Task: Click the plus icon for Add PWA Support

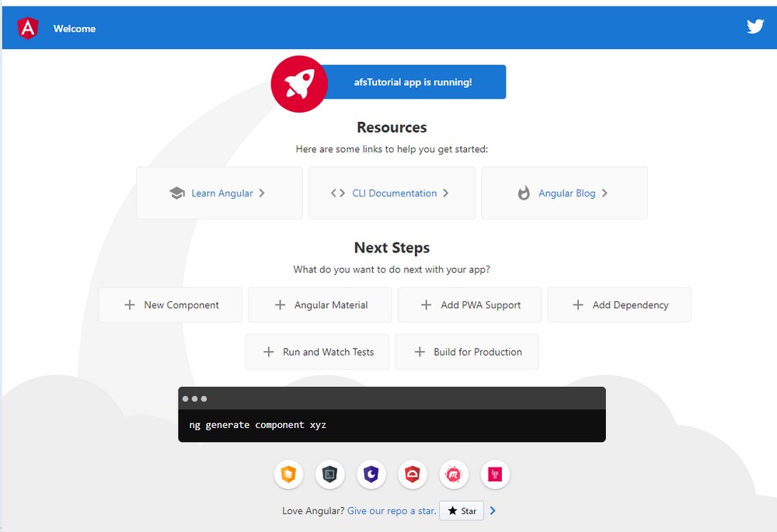Action: (426, 305)
